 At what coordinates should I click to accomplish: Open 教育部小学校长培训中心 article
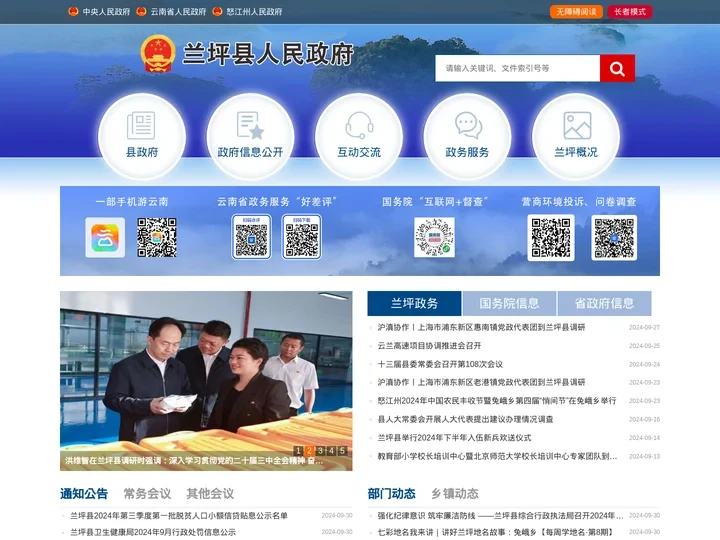(x=497, y=456)
